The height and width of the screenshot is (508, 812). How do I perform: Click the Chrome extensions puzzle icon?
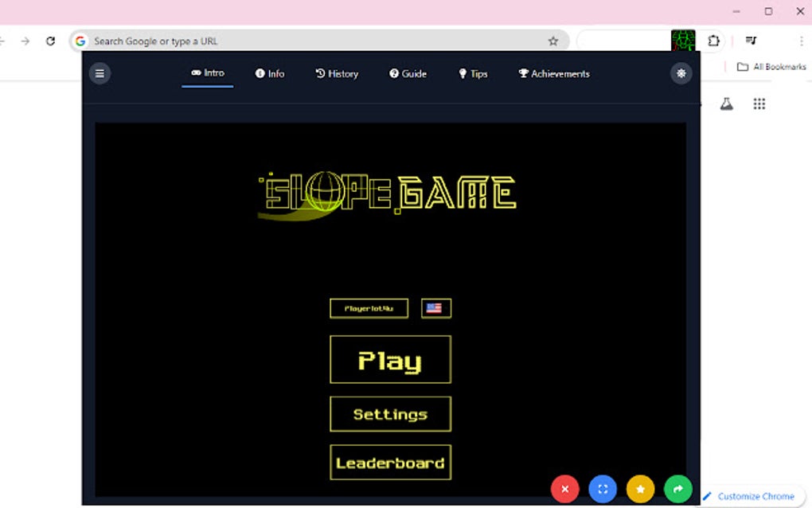[713, 40]
